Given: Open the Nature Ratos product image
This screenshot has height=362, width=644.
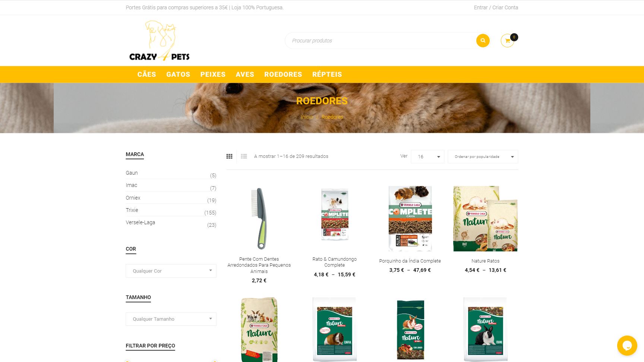Looking at the screenshot, I should pyautogui.click(x=485, y=219).
